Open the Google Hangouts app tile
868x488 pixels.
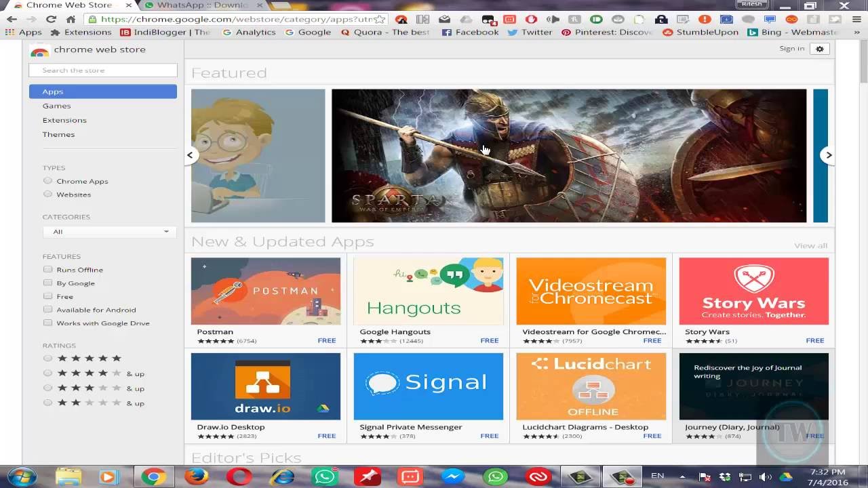[429, 301]
